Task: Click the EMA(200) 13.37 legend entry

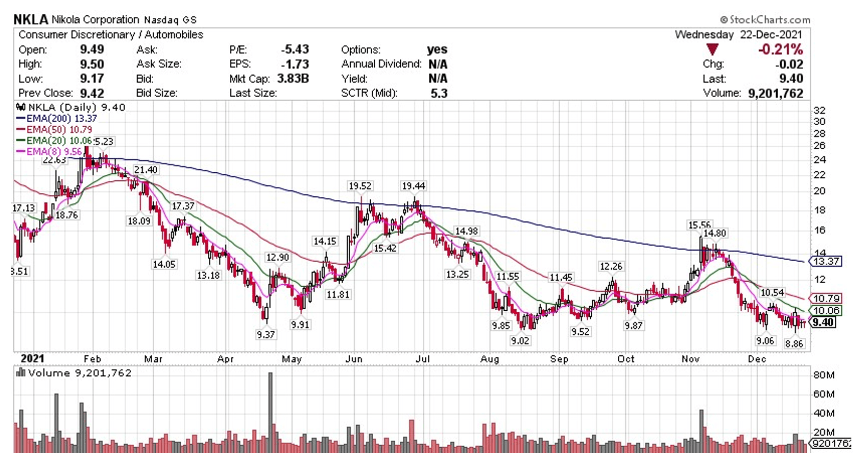Action: 57,119
